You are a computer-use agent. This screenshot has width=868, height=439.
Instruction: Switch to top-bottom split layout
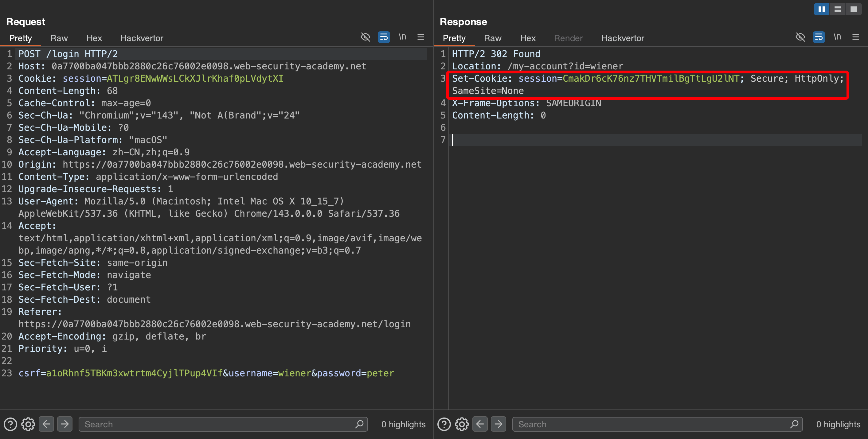[x=838, y=9]
